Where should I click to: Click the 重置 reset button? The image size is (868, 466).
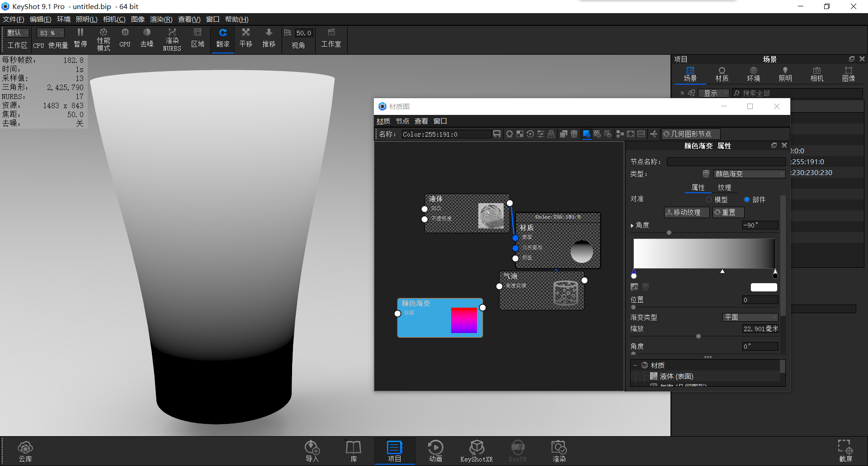(x=728, y=212)
